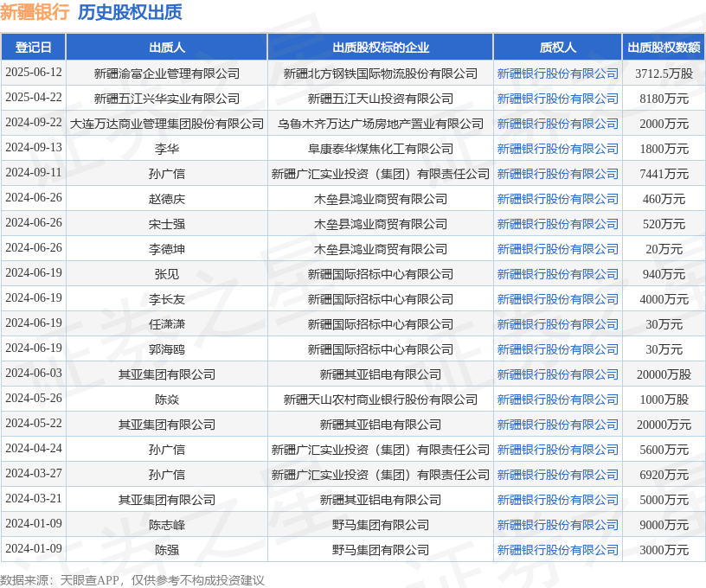The height and width of the screenshot is (588, 706).
Task: Open 新疆银行股份有限公司 link in 陈强 row
Action: click(558, 550)
